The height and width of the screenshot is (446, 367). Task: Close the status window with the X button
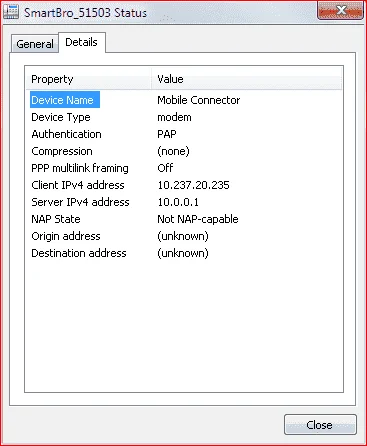(x=340, y=10)
